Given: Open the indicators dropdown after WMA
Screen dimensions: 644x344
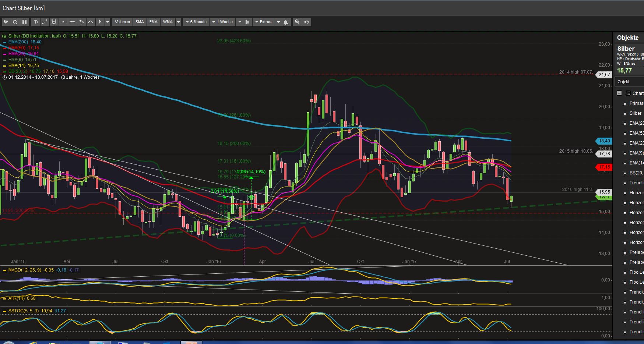Looking at the screenshot, I should coord(178,22).
